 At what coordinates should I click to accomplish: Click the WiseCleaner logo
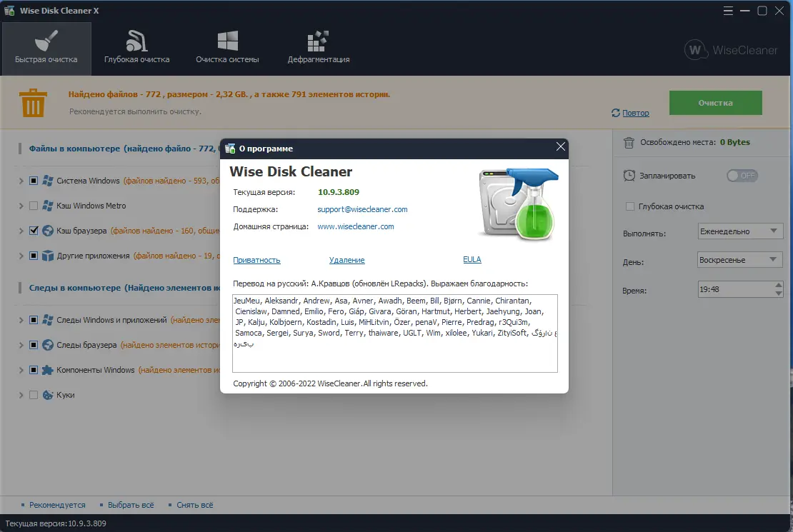coord(731,49)
